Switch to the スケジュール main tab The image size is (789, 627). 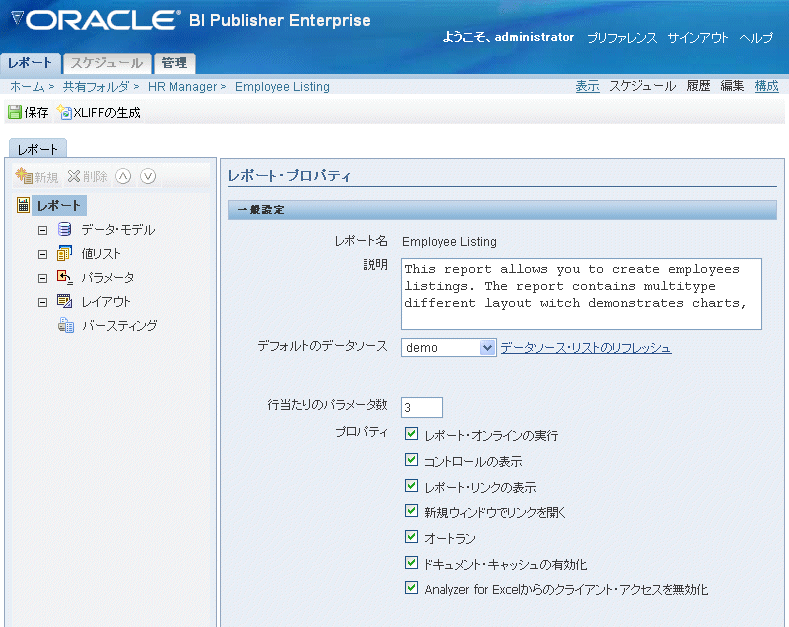[x=107, y=63]
